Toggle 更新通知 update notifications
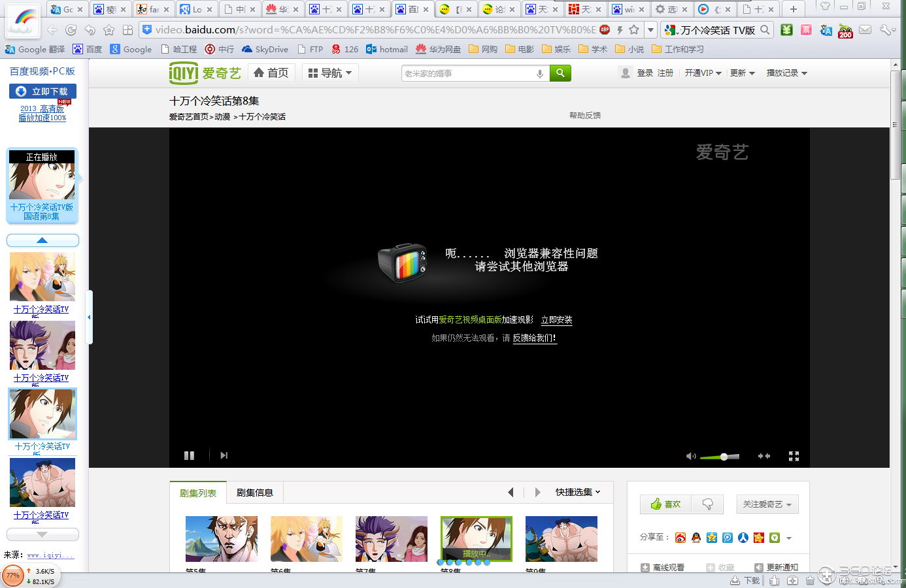The height and width of the screenshot is (588, 906). pyautogui.click(x=777, y=568)
